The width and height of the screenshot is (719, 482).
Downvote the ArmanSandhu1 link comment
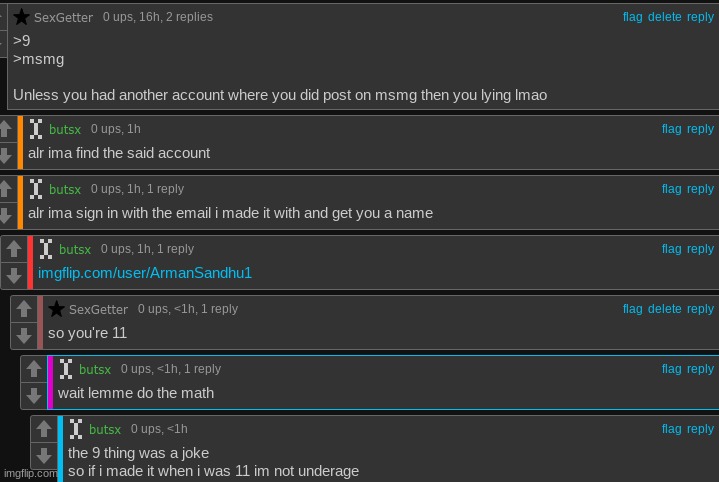[x=13, y=276]
